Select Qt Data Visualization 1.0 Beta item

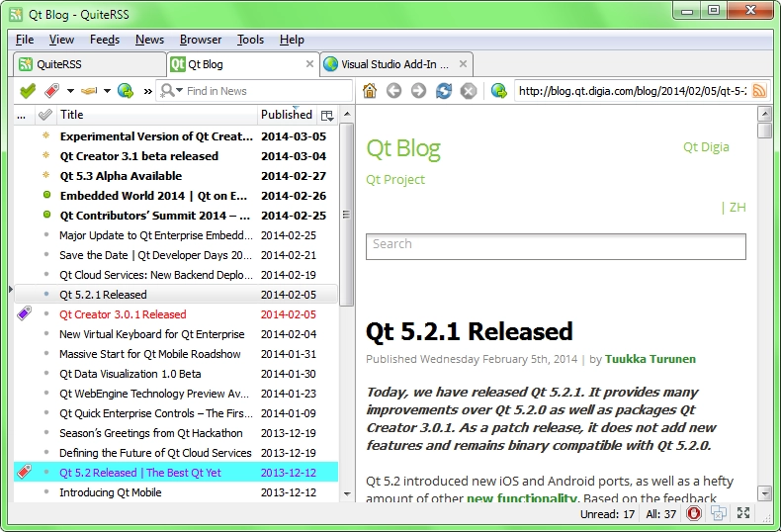[176, 374]
